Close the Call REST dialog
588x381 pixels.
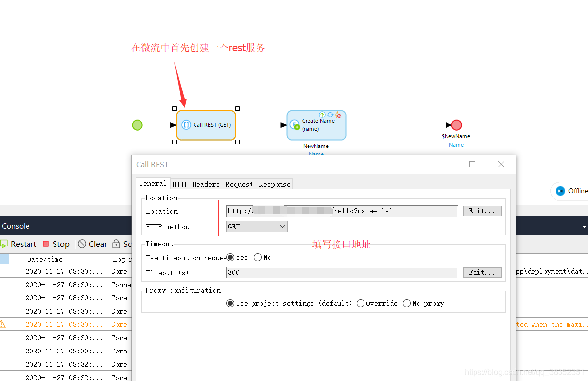tap(501, 164)
